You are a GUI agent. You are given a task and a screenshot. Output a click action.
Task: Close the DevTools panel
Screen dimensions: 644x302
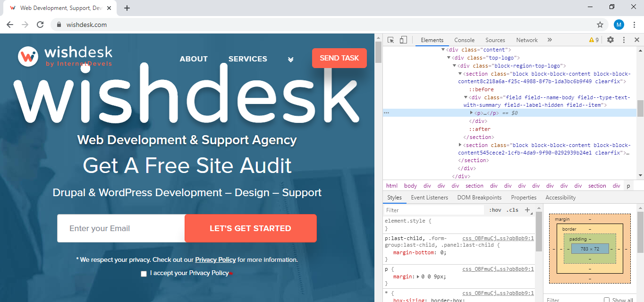636,40
